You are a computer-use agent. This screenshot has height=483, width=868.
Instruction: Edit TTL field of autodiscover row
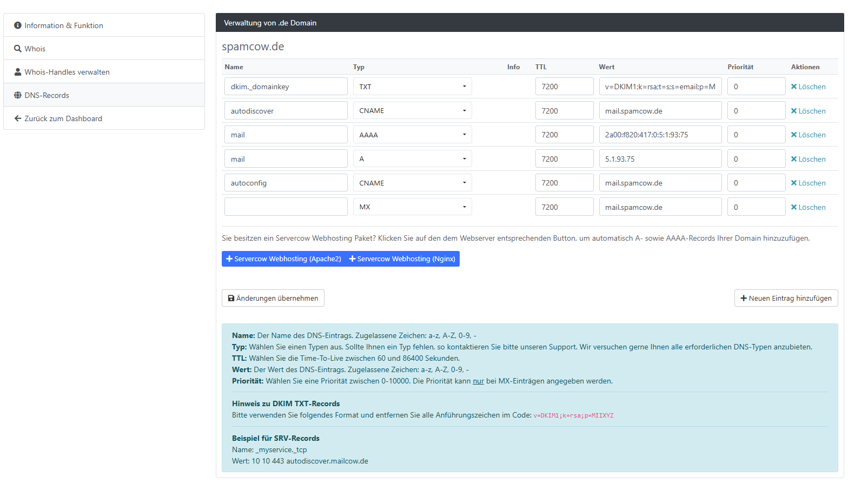point(564,110)
